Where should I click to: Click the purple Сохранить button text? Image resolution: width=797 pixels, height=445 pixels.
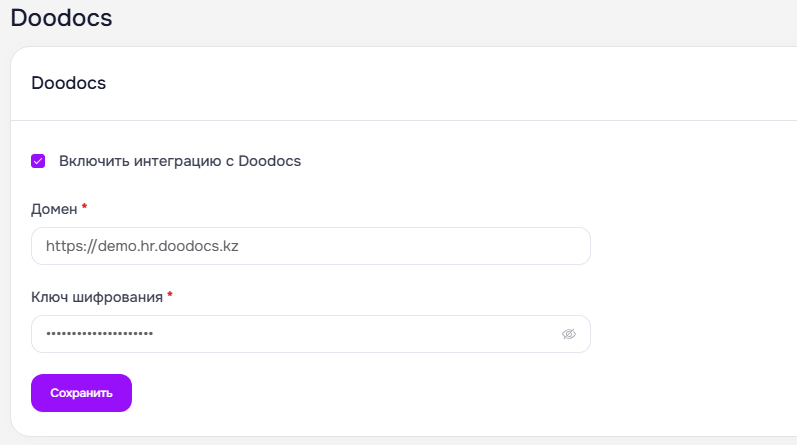coord(81,393)
